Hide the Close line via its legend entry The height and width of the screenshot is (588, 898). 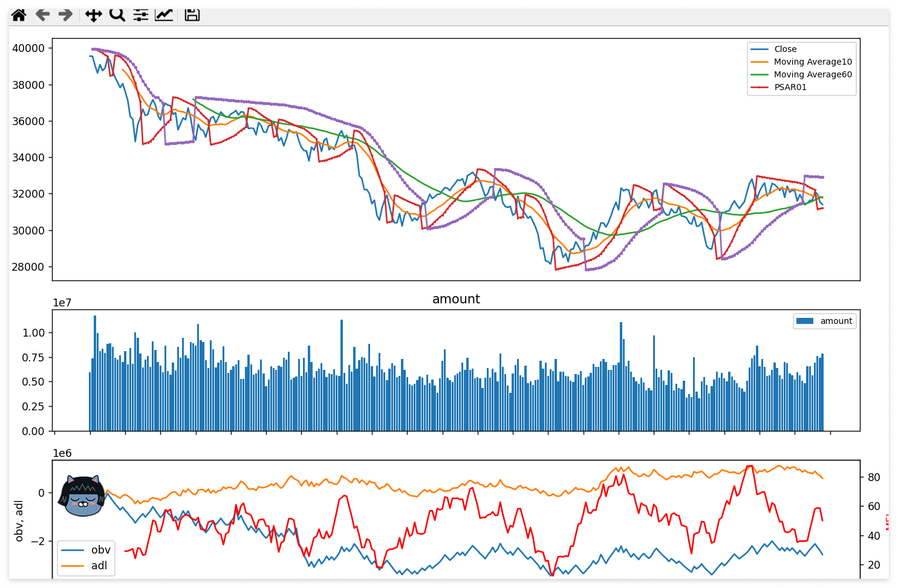coord(784,49)
